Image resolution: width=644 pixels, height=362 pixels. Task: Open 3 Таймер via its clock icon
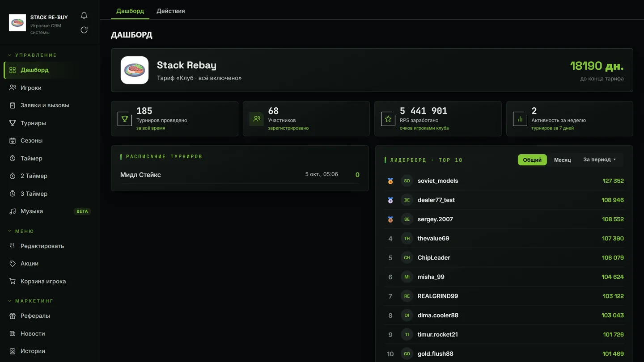pyautogui.click(x=13, y=194)
